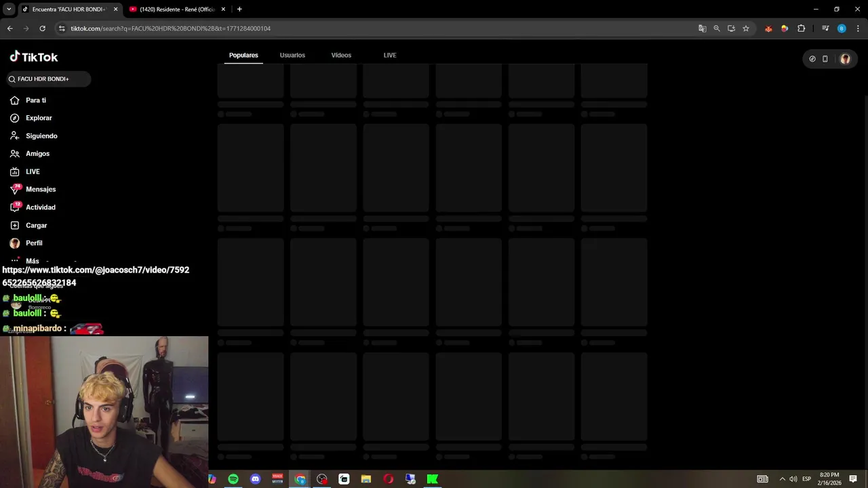Click the TikTok get-app phone icon

825,59
